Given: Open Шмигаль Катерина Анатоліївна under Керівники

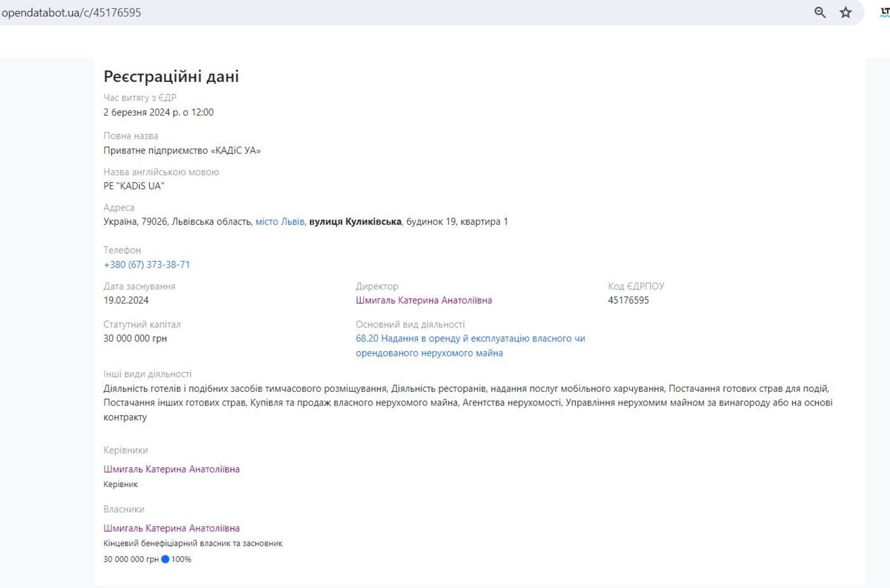Looking at the screenshot, I should (x=171, y=469).
